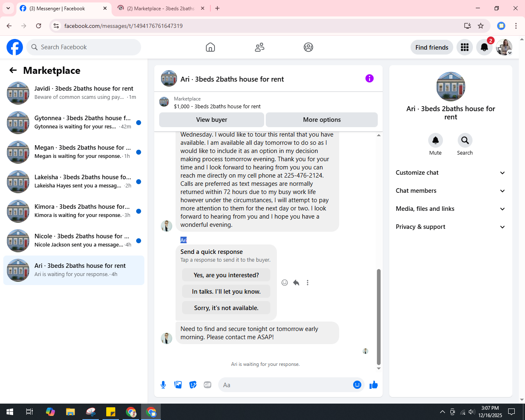This screenshot has width=525, height=420.
Task: Send quick reply 'In talks. I'll let you know.'
Action: [226, 292]
